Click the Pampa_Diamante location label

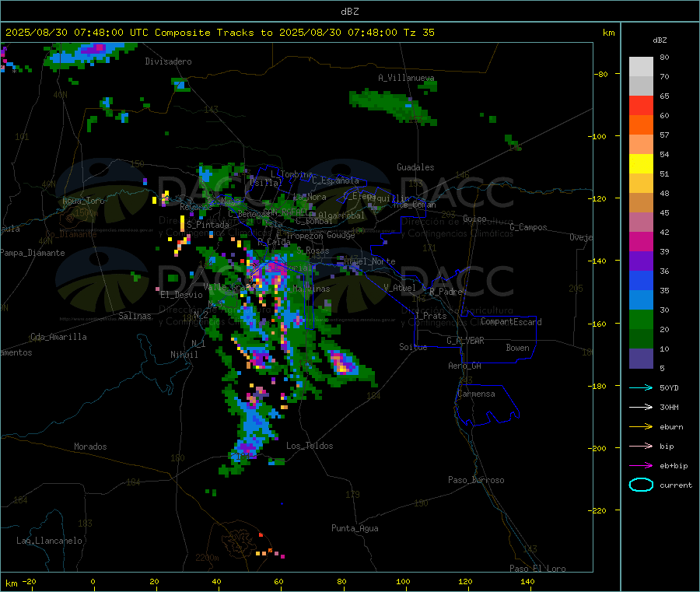pyautogui.click(x=33, y=253)
